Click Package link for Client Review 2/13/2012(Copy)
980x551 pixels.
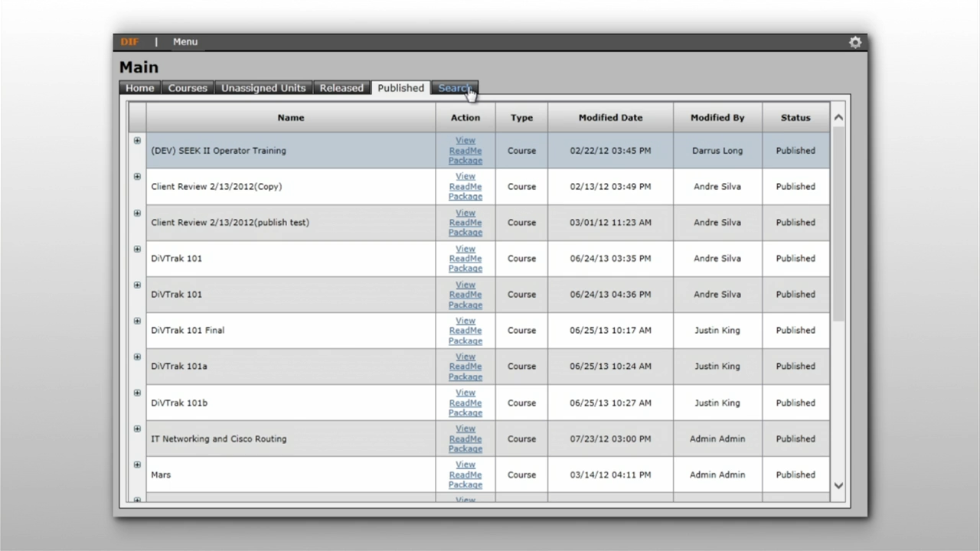(465, 197)
